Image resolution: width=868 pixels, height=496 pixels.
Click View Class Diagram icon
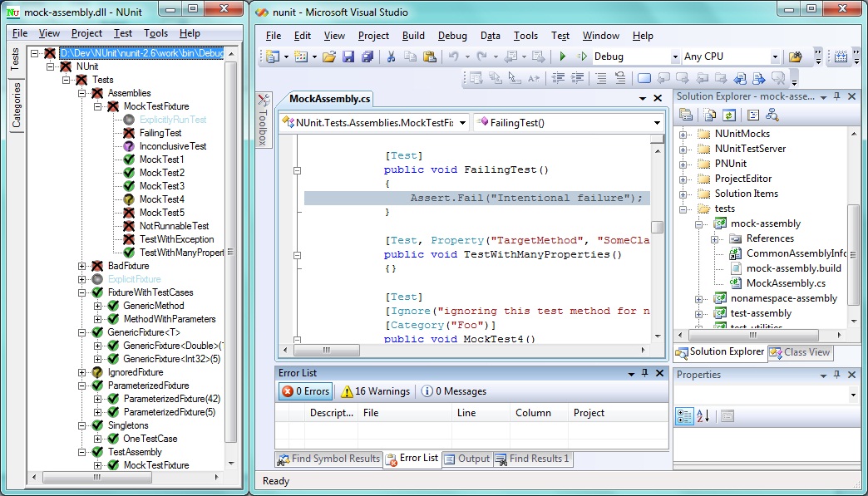pyautogui.click(x=772, y=115)
